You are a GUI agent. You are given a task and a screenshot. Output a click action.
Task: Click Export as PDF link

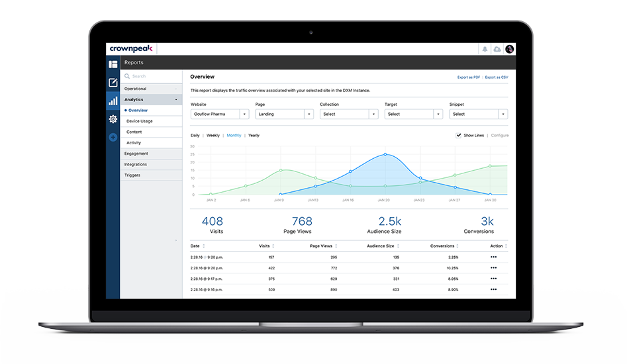(468, 77)
